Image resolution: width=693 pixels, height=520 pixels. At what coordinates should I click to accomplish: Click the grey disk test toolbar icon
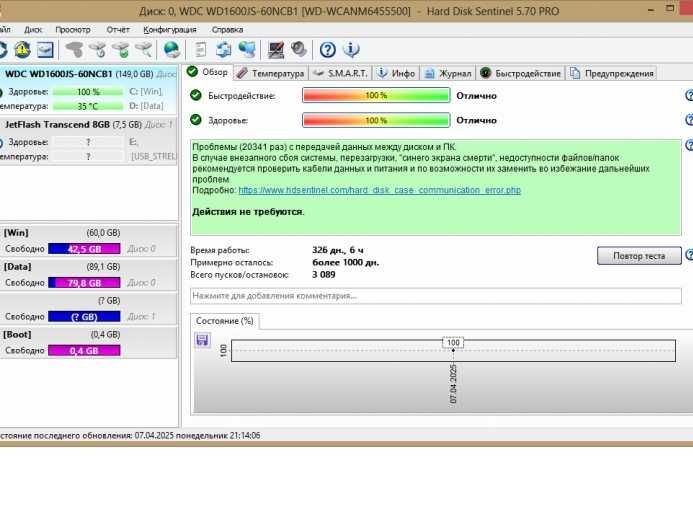[x=75, y=49]
